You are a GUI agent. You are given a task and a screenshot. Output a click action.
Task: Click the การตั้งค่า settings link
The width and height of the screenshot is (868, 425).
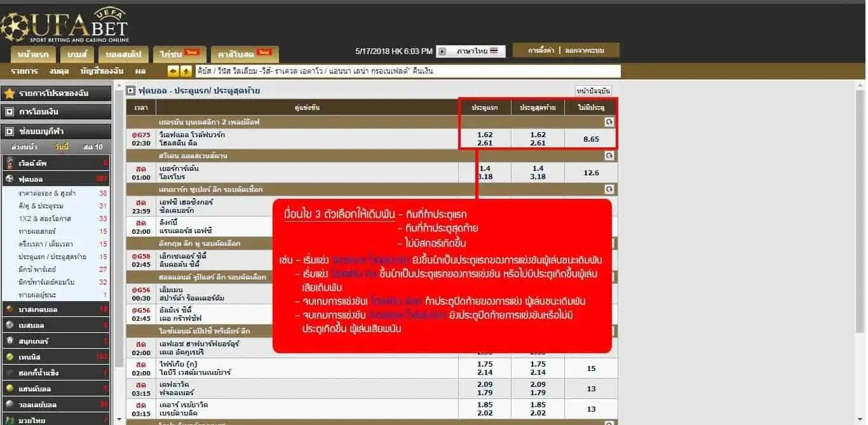coord(541,50)
